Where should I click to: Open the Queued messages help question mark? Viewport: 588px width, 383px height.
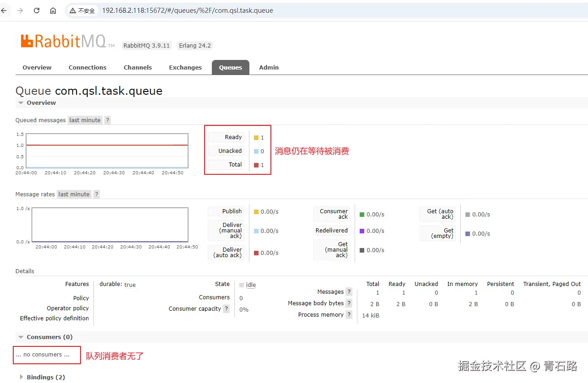click(x=107, y=120)
